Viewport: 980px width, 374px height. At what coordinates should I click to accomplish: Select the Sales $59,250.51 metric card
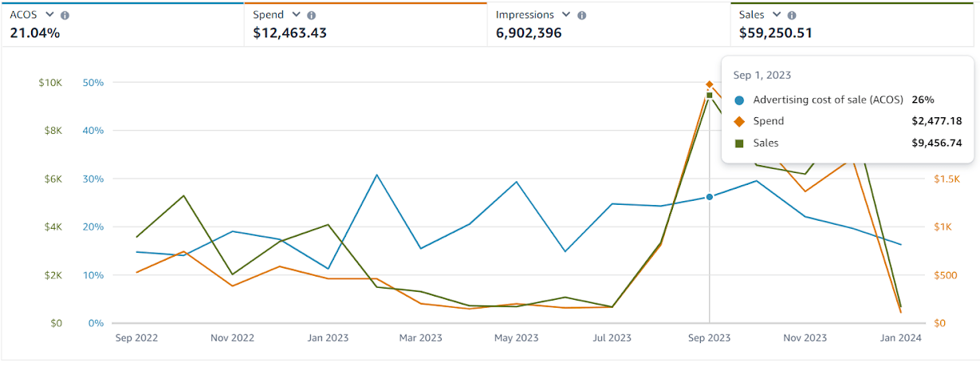[x=852, y=24]
